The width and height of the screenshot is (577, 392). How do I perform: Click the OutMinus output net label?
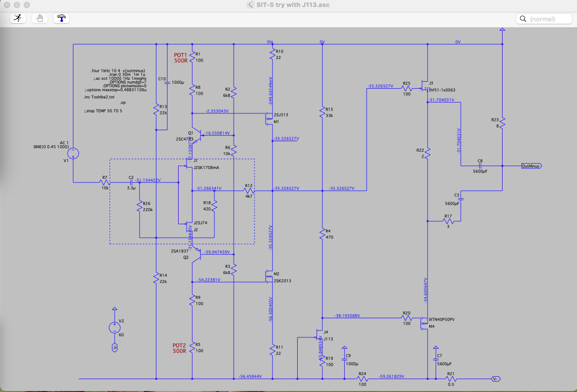531,166
